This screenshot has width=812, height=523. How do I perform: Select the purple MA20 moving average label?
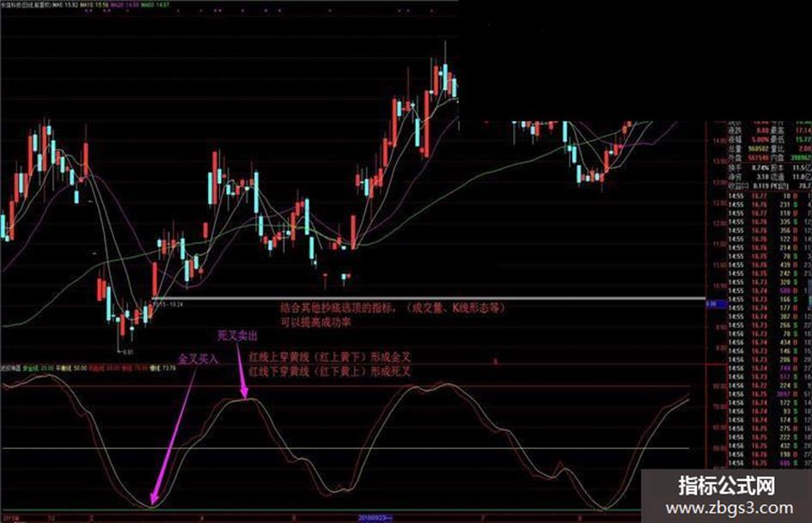125,5
